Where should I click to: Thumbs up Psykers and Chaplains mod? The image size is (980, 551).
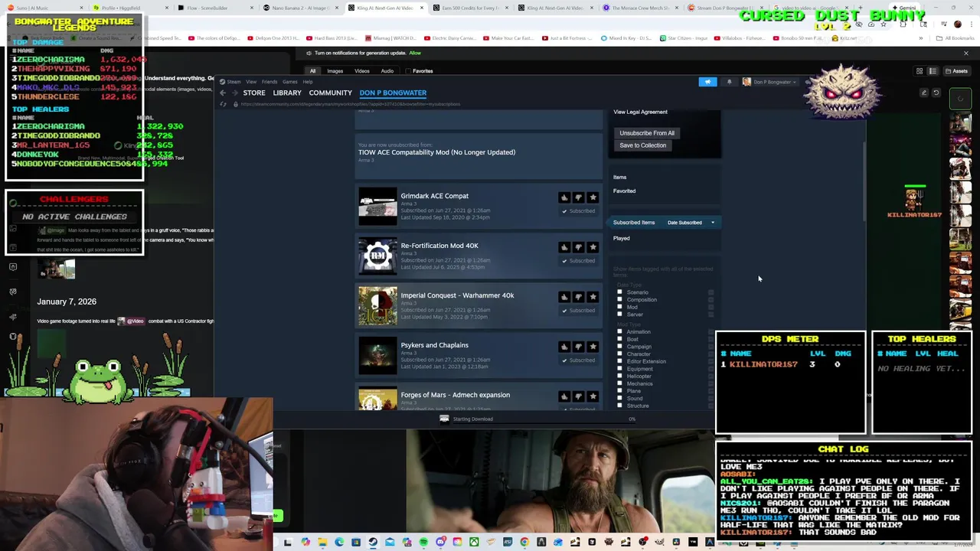(x=564, y=347)
